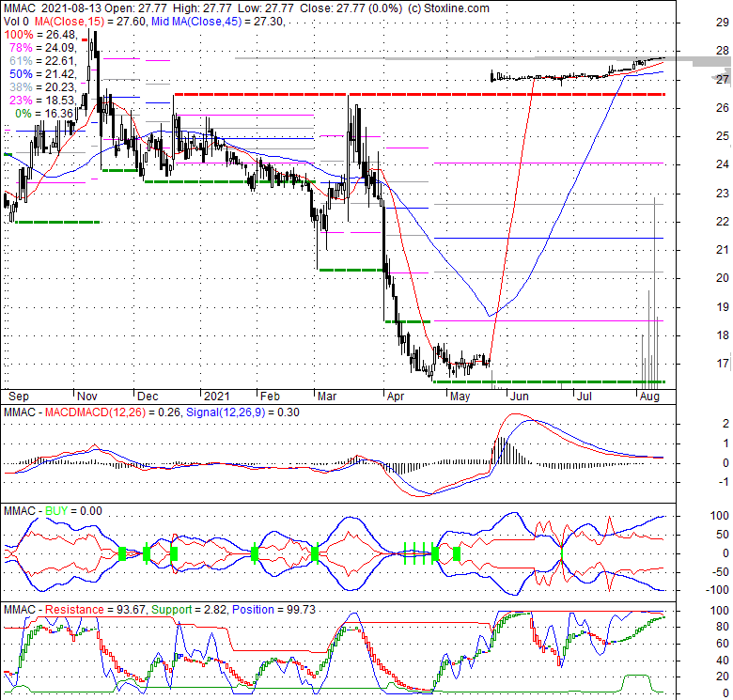Viewport: 733px width, 700px height.
Task: Click the 'Position = 99.73' label
Action: click(x=273, y=610)
